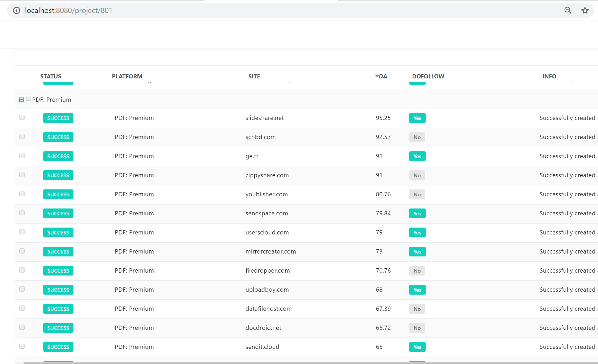This screenshot has width=598, height=364.
Task: Click the Yes dofollow badge for sendit.cloud
Action: tap(417, 347)
